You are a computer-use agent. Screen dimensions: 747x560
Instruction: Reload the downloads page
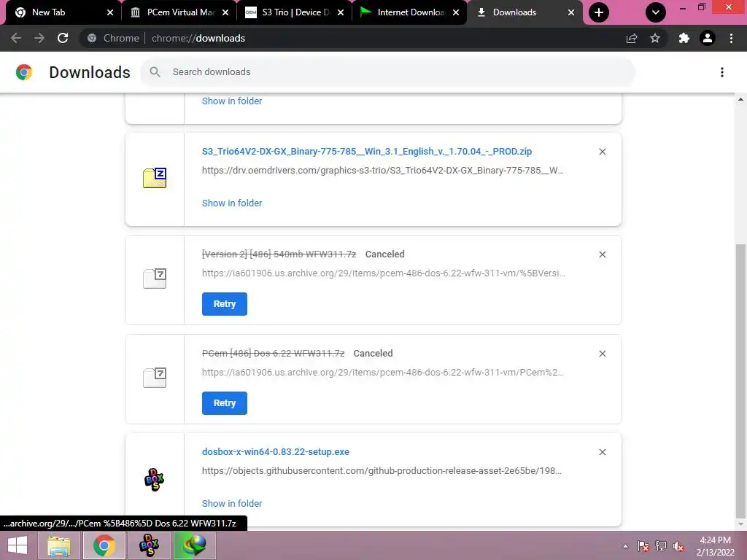click(x=63, y=38)
